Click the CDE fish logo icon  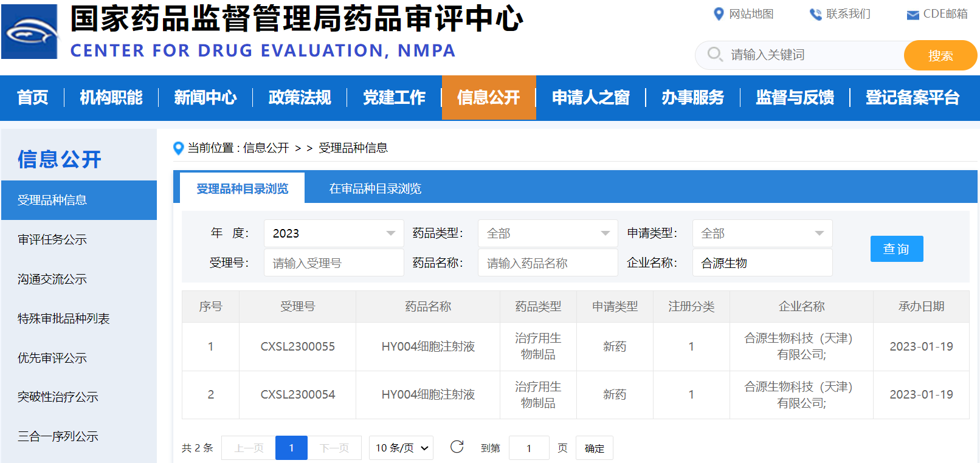[x=30, y=32]
